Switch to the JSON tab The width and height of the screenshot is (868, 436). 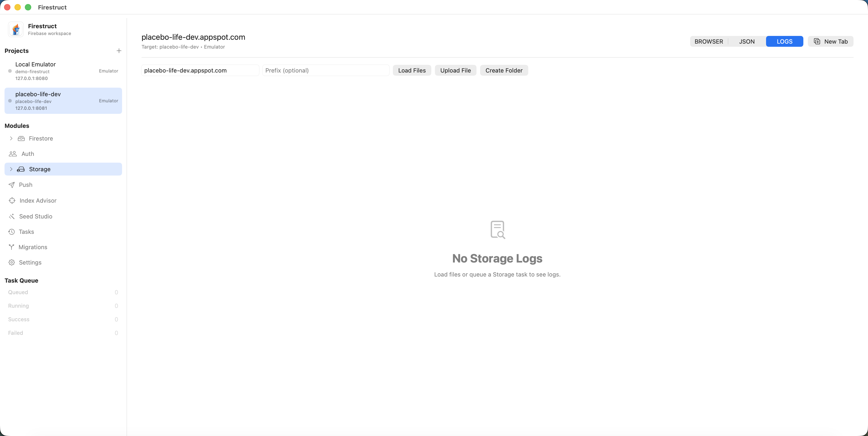click(x=747, y=41)
